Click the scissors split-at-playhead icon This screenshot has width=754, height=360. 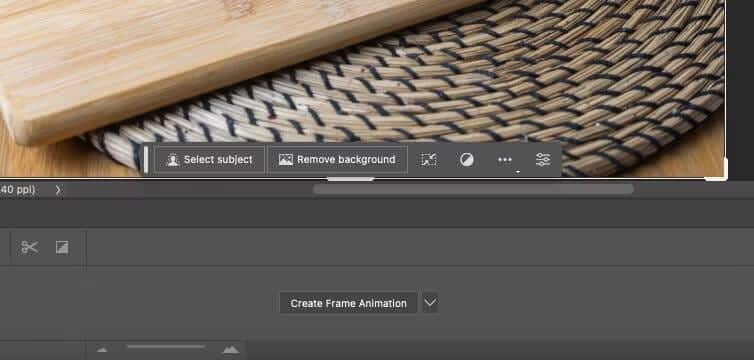pos(29,247)
